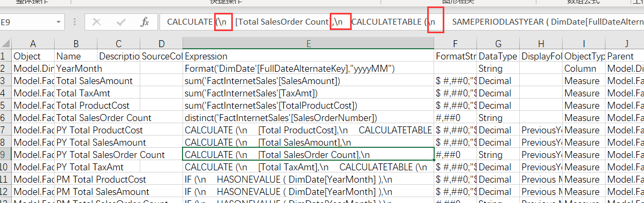
Task: Select row 5 header
Action: point(6,106)
